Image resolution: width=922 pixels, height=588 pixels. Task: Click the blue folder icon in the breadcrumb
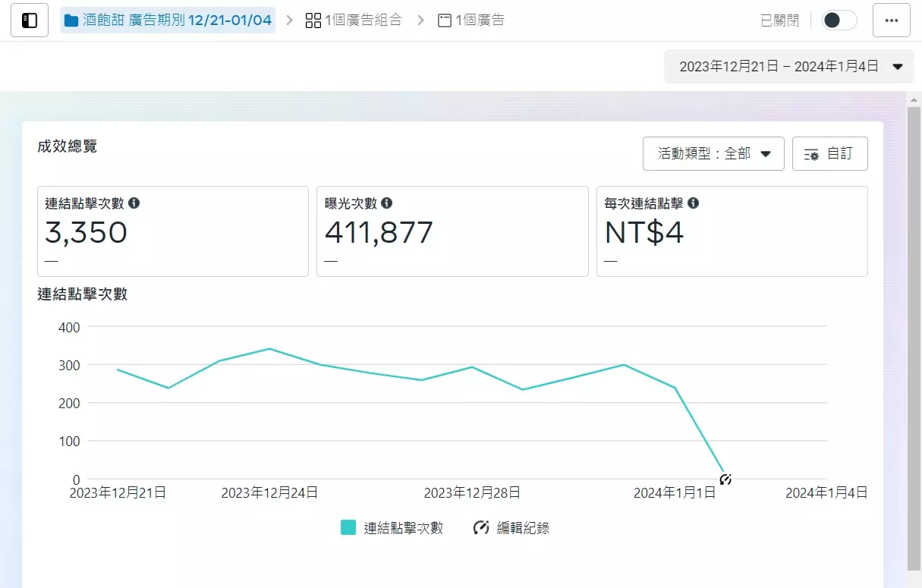(70, 20)
